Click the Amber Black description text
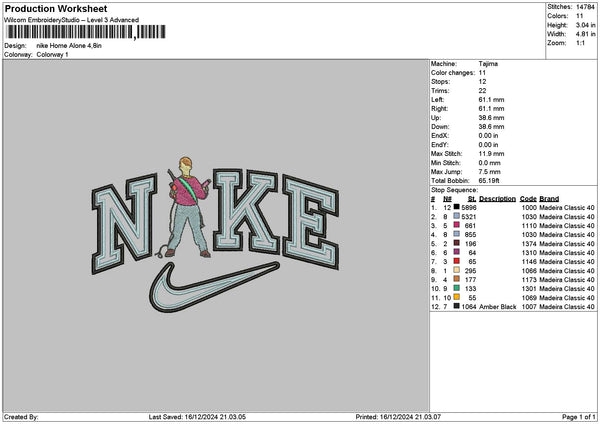 [x=497, y=307]
